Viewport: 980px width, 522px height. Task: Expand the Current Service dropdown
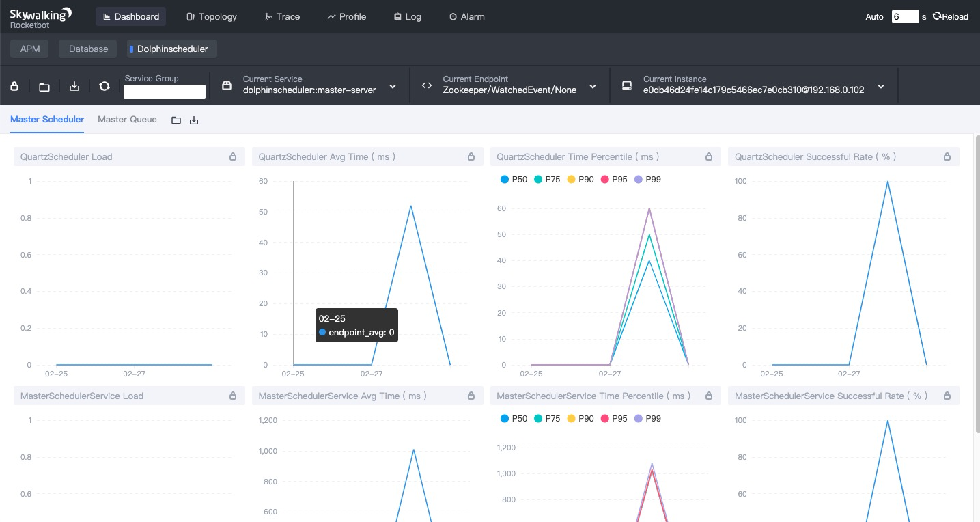pos(393,86)
